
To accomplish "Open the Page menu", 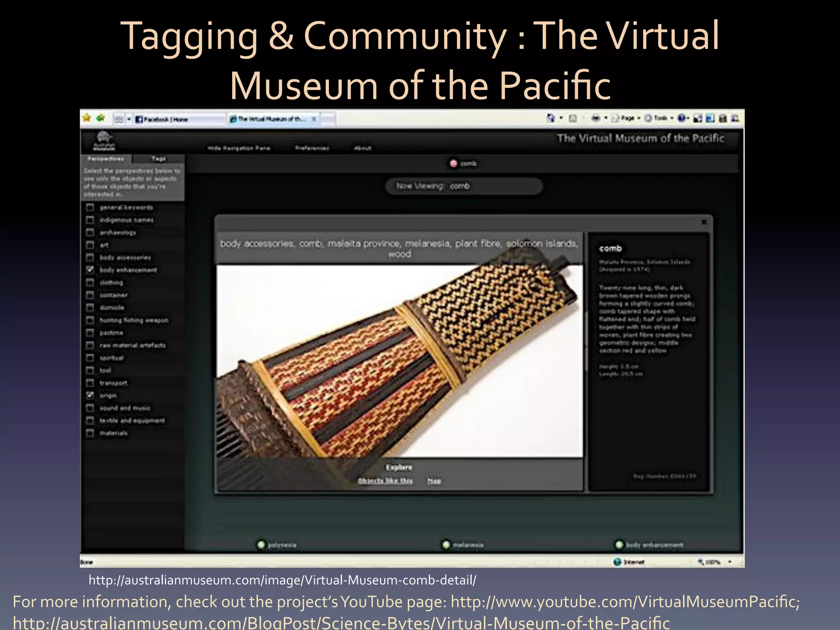I will pos(625,118).
